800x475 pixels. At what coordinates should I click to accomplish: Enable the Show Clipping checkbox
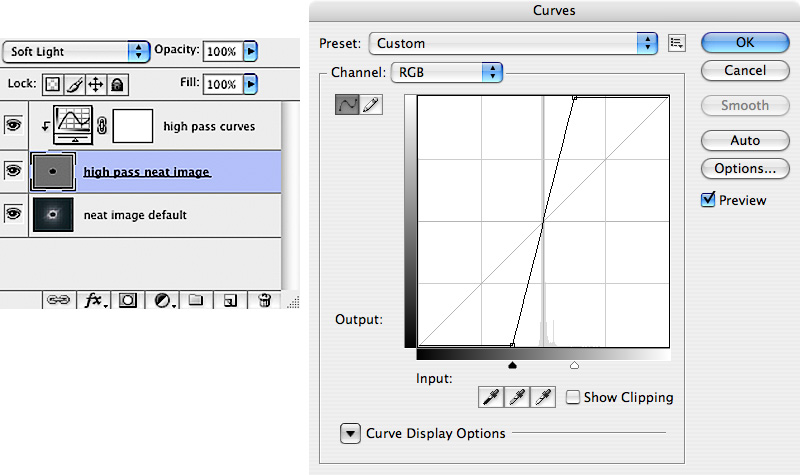coord(573,397)
